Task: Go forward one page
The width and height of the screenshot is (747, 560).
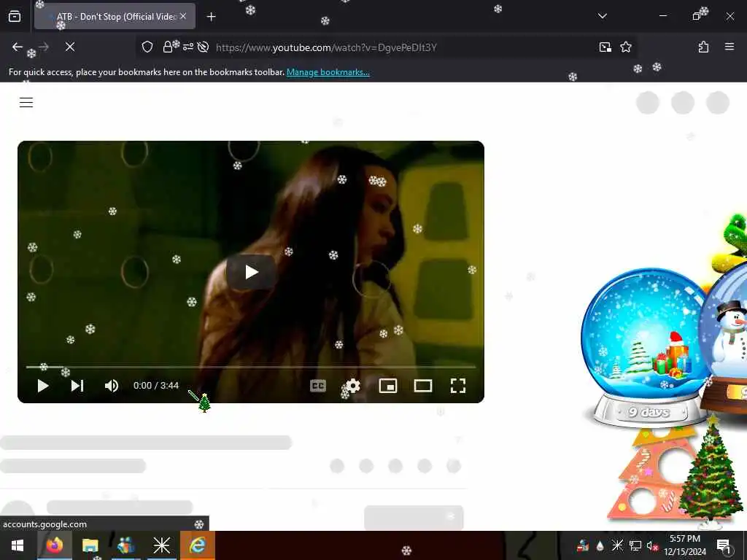Action: (44, 47)
